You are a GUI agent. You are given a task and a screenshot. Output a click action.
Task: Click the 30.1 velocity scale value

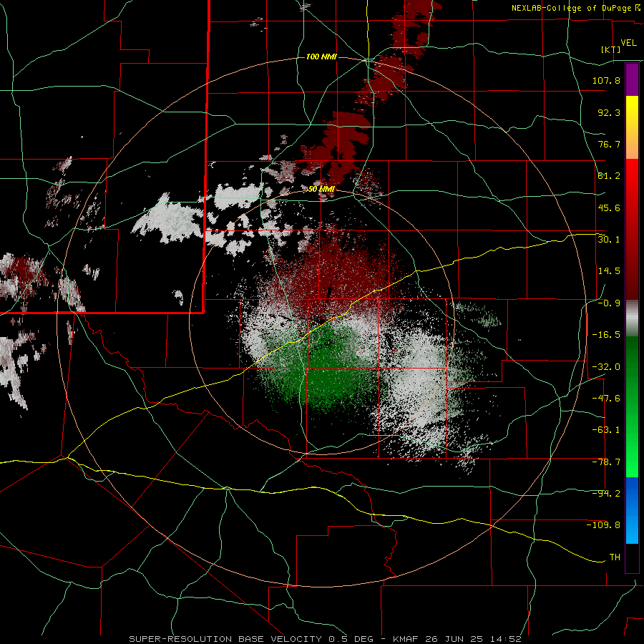point(609,239)
